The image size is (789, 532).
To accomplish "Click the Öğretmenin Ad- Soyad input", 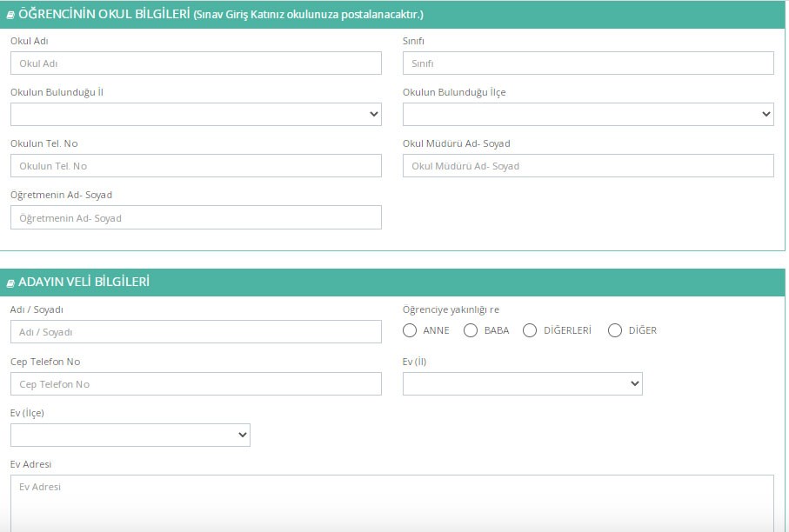I will tap(196, 217).
